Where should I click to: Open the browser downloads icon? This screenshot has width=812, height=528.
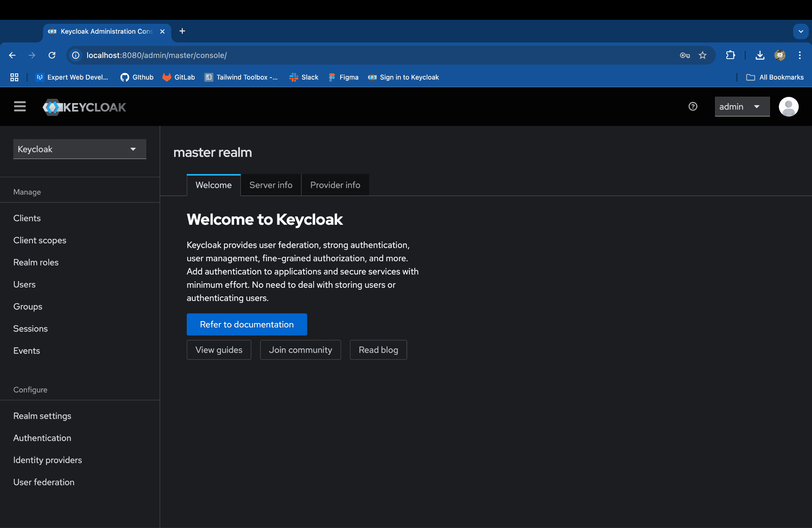pos(760,55)
